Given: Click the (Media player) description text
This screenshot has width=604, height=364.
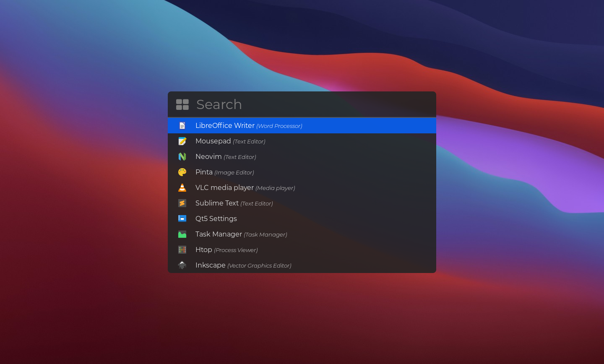Looking at the screenshot, I should point(275,188).
